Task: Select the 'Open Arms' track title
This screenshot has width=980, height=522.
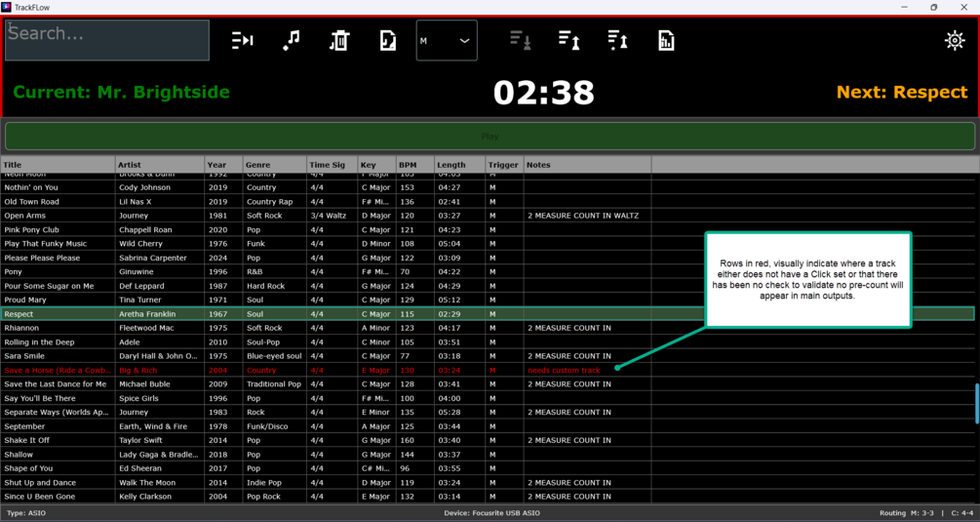Action: (x=25, y=216)
